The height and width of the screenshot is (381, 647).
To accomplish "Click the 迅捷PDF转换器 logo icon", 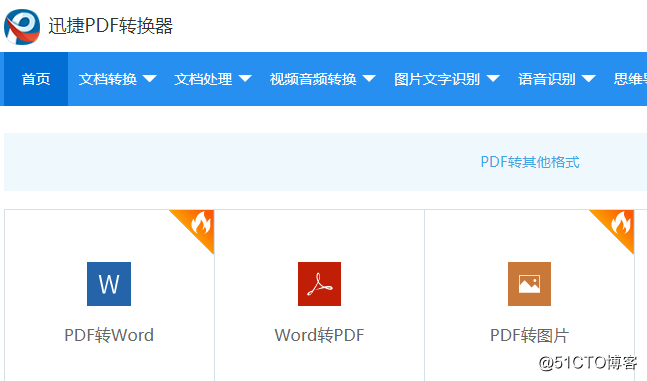I will tap(22, 26).
